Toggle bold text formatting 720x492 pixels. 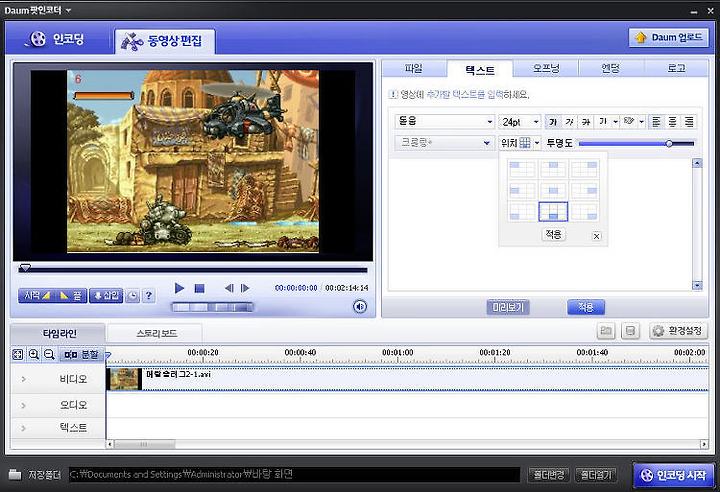tap(553, 121)
